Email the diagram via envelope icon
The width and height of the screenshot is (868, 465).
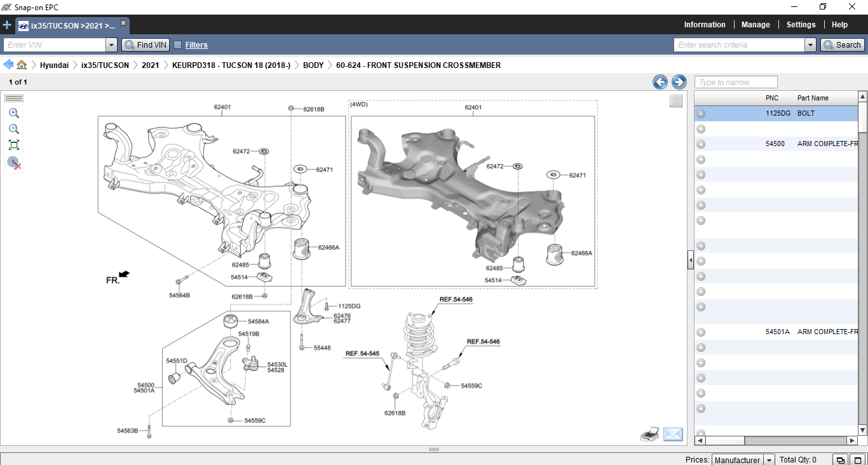pyautogui.click(x=672, y=435)
